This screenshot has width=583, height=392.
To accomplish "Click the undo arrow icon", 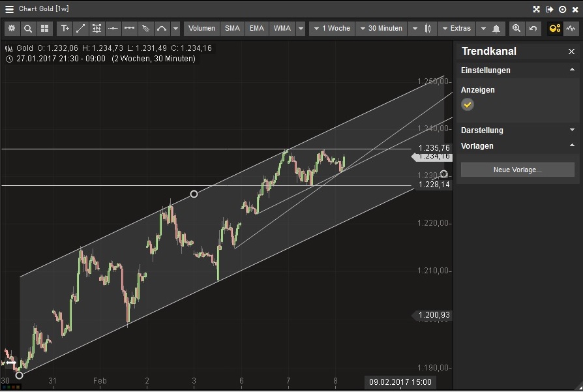I will 533,29.
